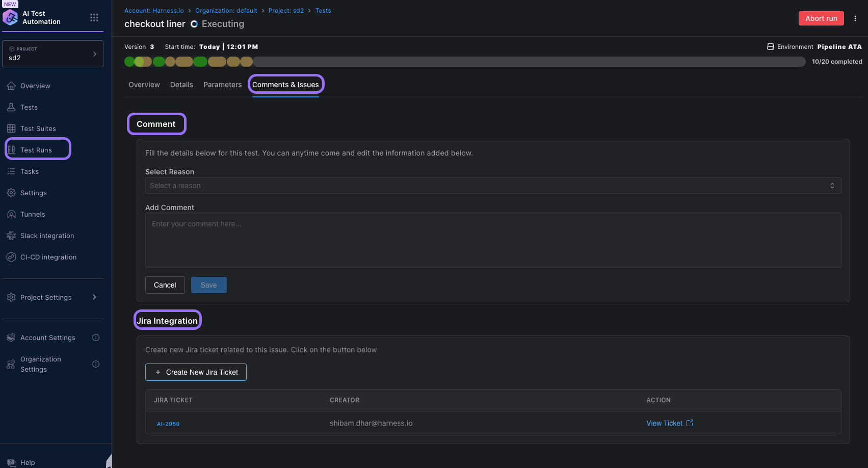Switch to the Parameters tab
Screen dimensions: 868x468
tap(222, 85)
